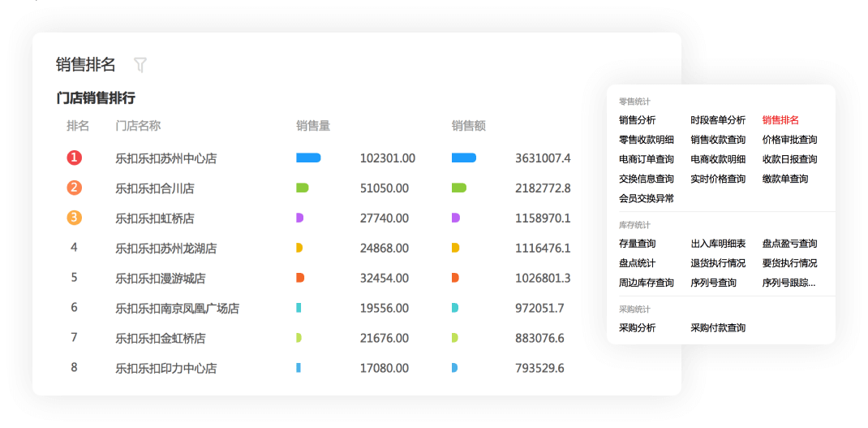Screen dimensions: 868x428
Task: Go to 电商订单查询
Action: [647, 159]
